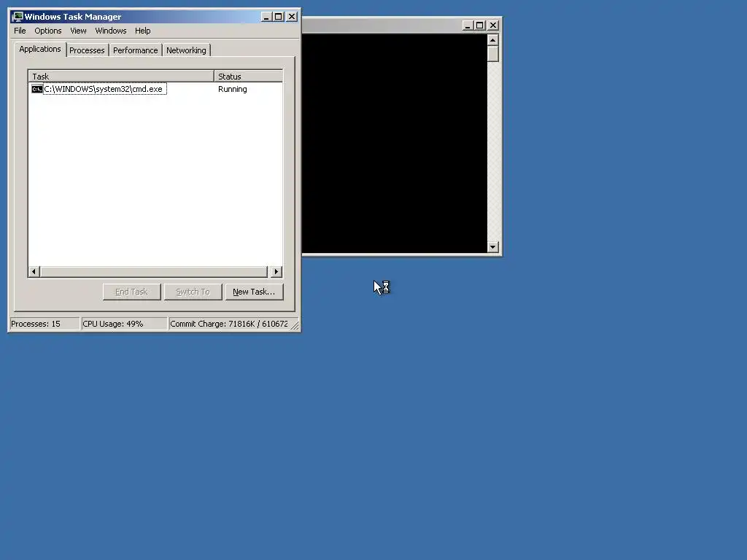Open the Windows menu

click(x=111, y=31)
